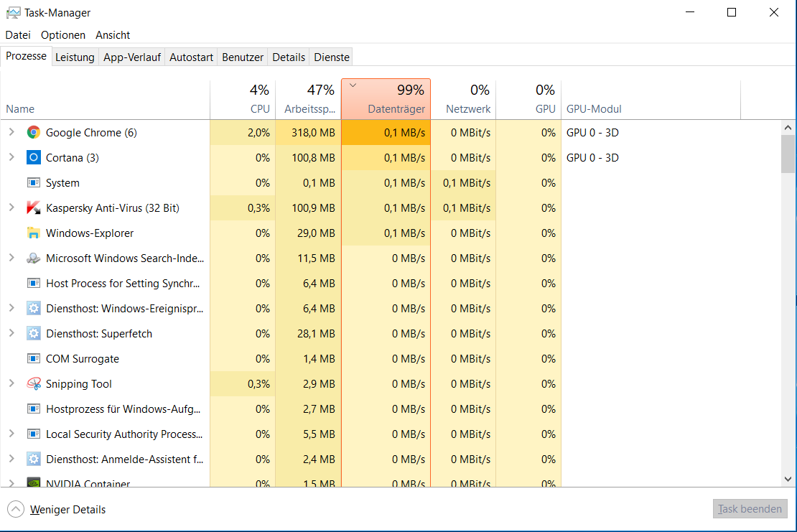
Task: Open the Datei menu
Action: pos(18,35)
